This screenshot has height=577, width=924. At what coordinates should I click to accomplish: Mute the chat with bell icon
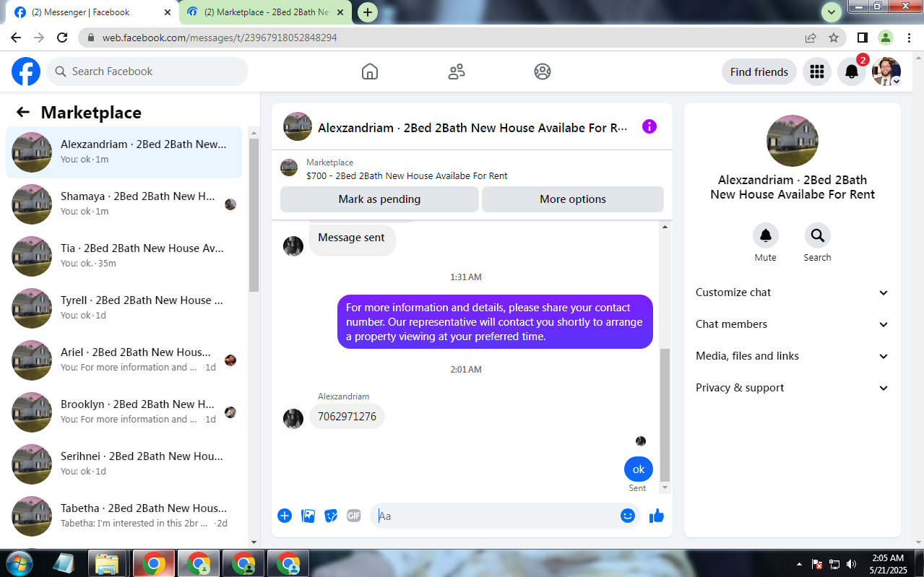pos(766,235)
